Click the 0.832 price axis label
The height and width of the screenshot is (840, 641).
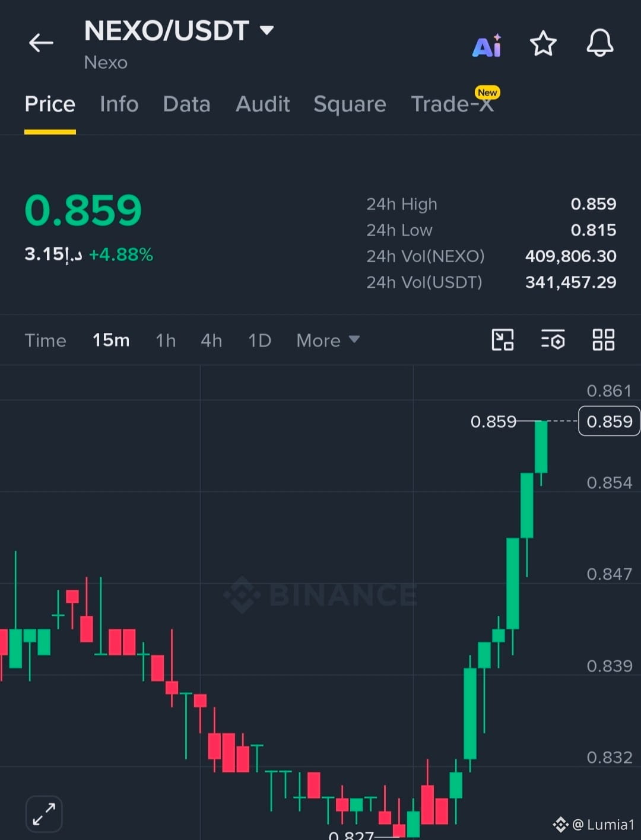[610, 758]
